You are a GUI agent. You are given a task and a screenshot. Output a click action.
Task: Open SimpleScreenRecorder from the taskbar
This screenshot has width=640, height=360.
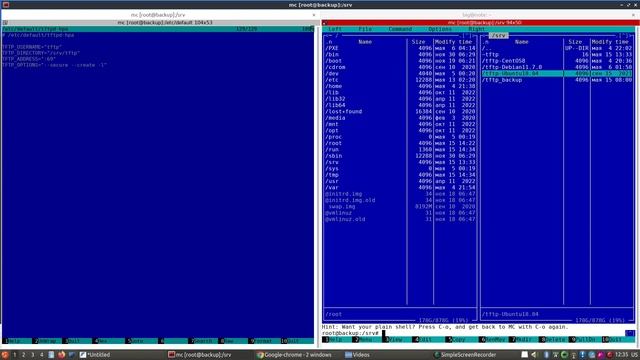coord(465,355)
